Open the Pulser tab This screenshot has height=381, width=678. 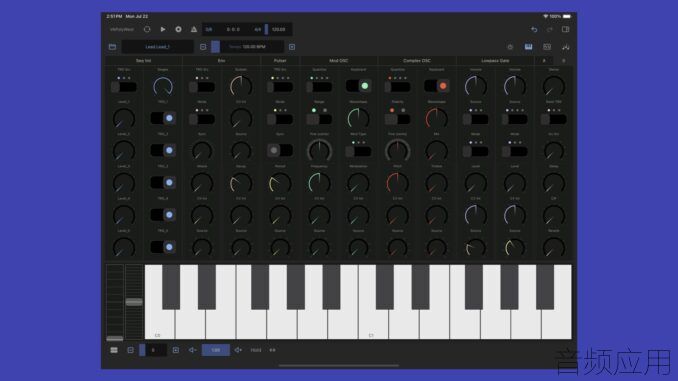(x=280, y=61)
